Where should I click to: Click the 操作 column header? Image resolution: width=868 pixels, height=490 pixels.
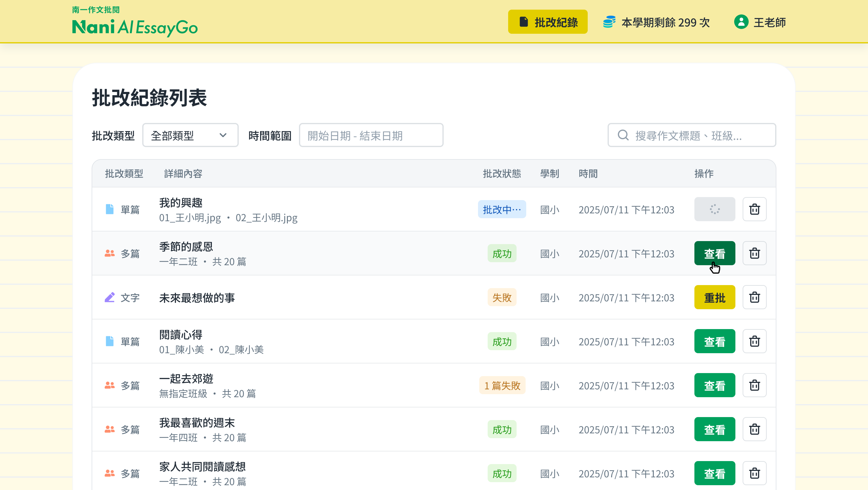[704, 174]
